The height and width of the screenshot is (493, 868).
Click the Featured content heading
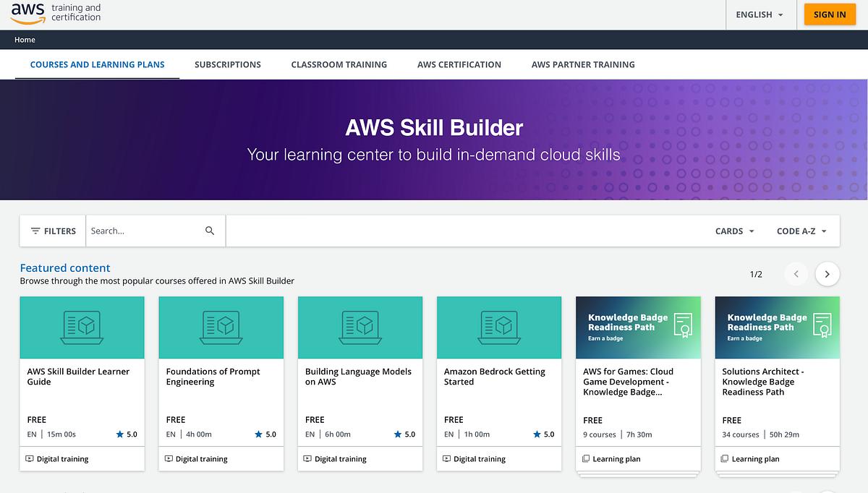pyautogui.click(x=65, y=268)
